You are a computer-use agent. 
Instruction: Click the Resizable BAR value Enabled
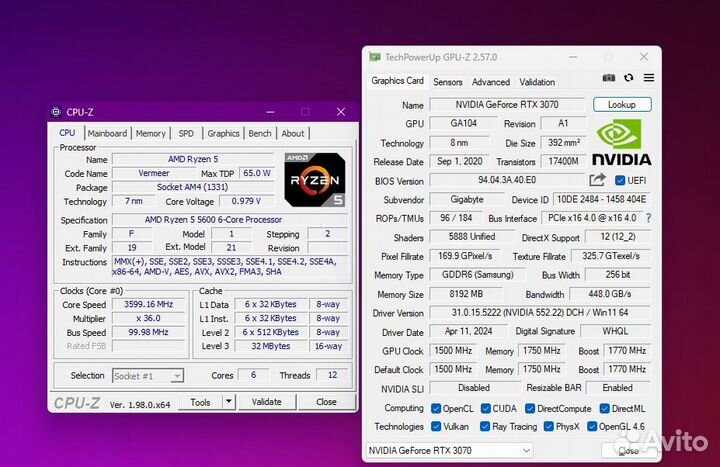[618, 388]
